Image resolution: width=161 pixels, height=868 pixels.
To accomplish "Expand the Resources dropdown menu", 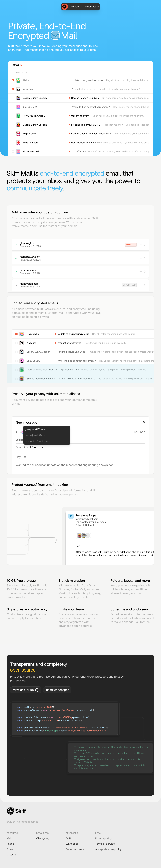I will tap(92, 7).
